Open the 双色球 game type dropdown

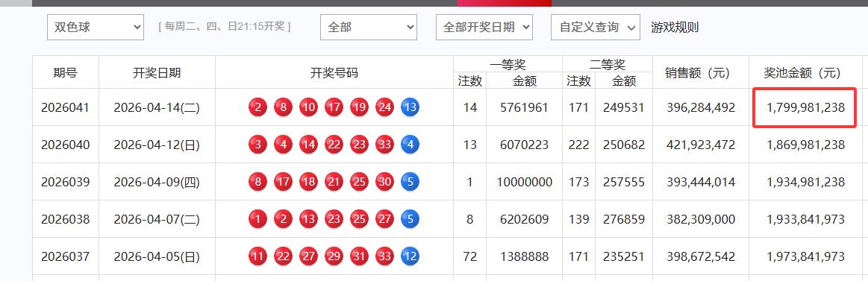pyautogui.click(x=96, y=27)
